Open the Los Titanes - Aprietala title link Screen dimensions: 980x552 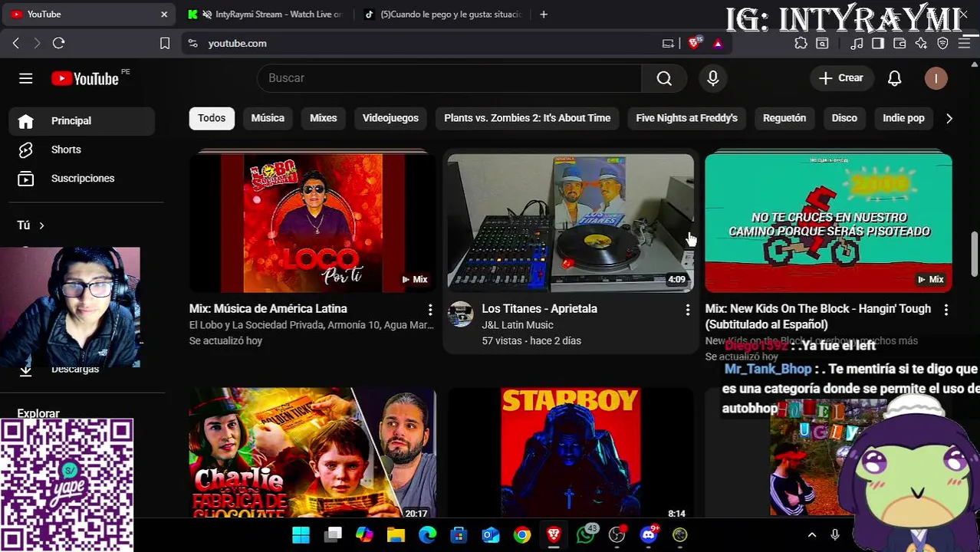(539, 308)
